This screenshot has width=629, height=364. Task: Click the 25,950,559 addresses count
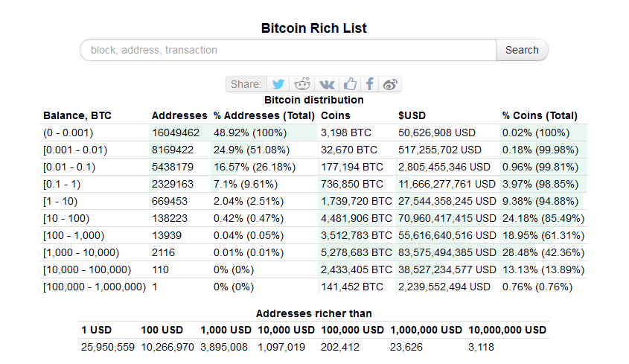point(107,347)
